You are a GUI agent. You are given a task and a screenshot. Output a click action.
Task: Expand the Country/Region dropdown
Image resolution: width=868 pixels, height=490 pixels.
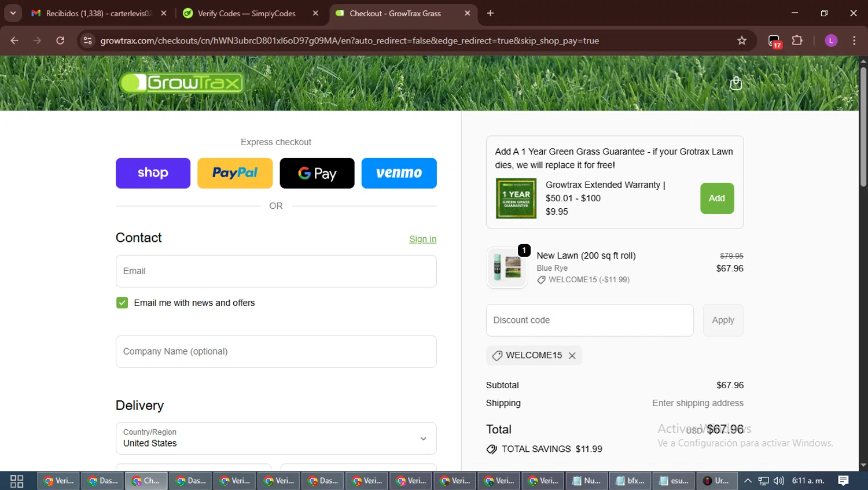[276, 438]
